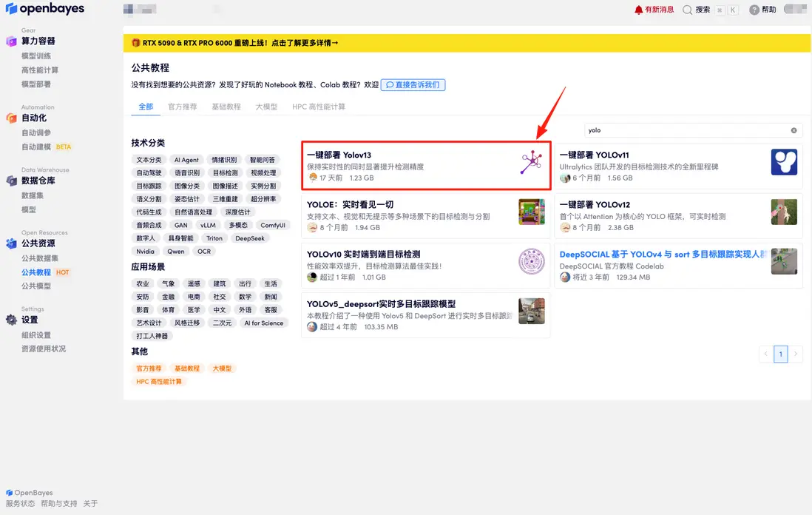Click 服务状态 in the footer
The image size is (812, 515).
[20, 504]
